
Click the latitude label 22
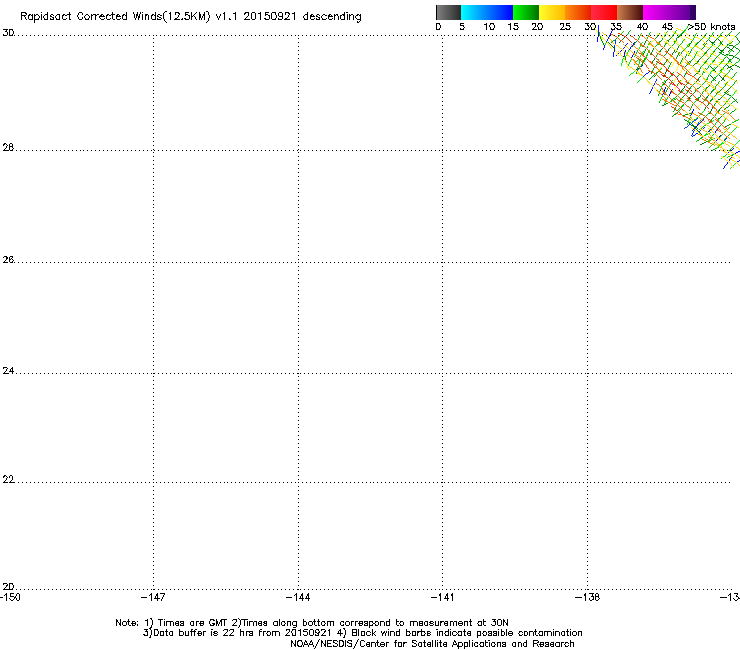click(x=8, y=479)
